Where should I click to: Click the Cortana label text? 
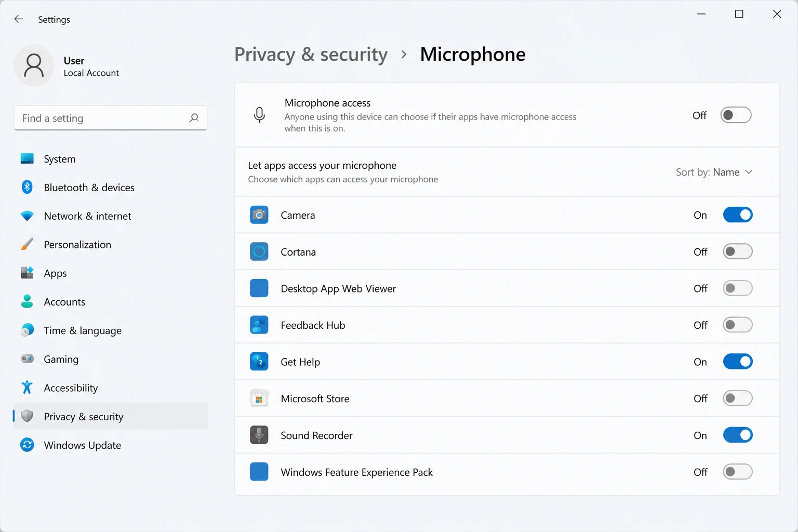[298, 252]
